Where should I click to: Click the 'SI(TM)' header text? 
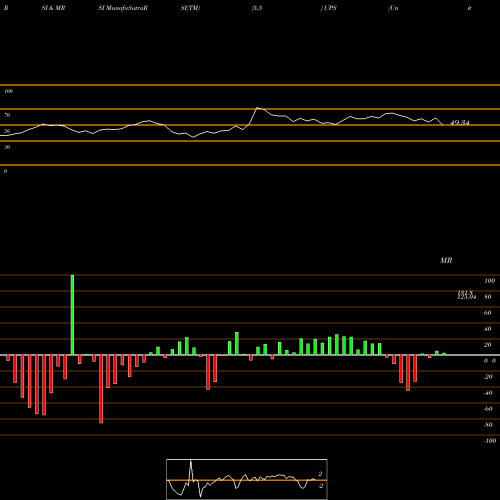point(190,8)
